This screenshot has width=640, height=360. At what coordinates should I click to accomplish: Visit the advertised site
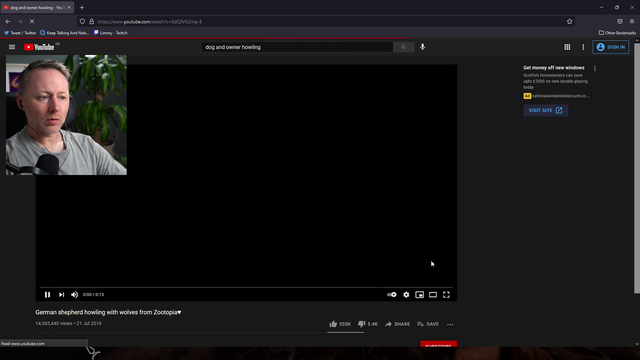click(545, 110)
